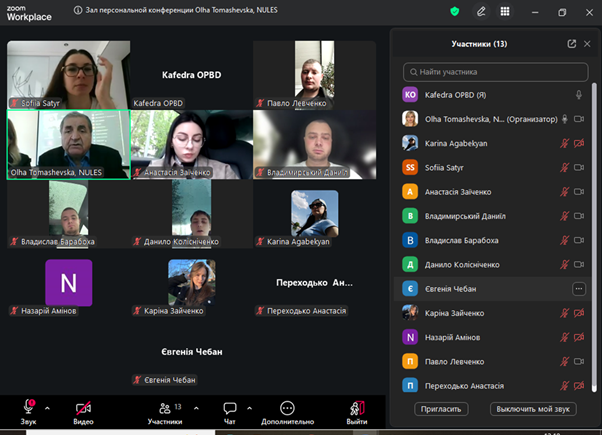Click the participants list scrollbar
The image size is (602, 435).
click(594, 238)
